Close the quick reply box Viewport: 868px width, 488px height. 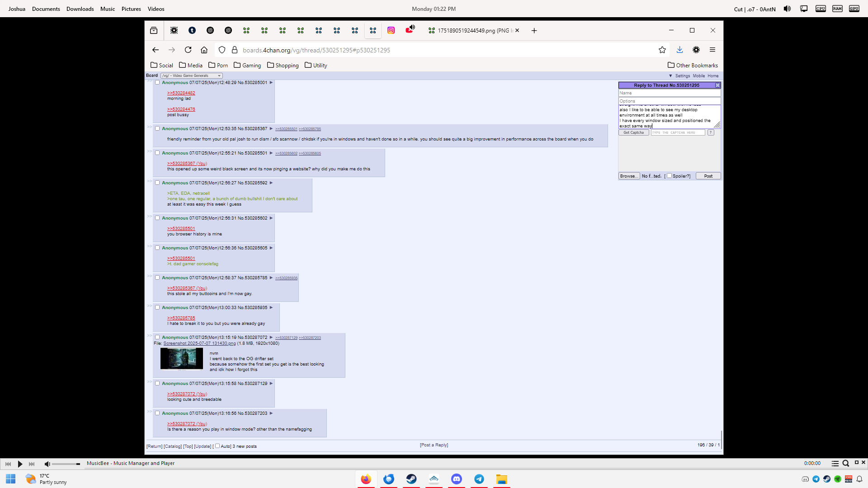[717, 85]
